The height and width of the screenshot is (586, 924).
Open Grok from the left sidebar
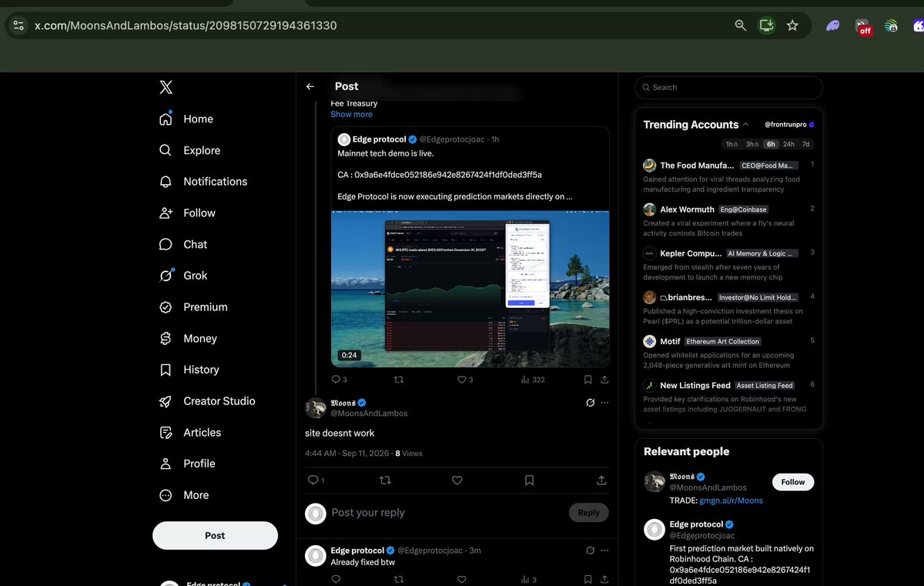coord(183,276)
